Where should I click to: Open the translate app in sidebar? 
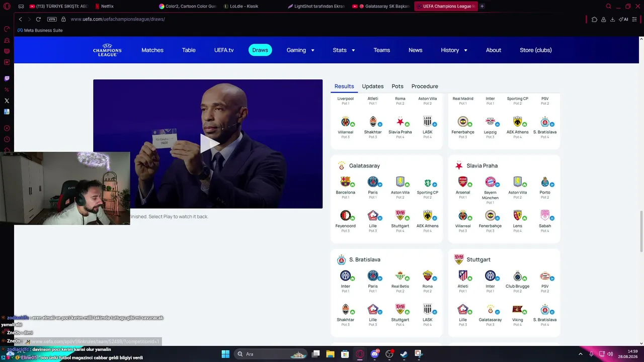(7, 112)
